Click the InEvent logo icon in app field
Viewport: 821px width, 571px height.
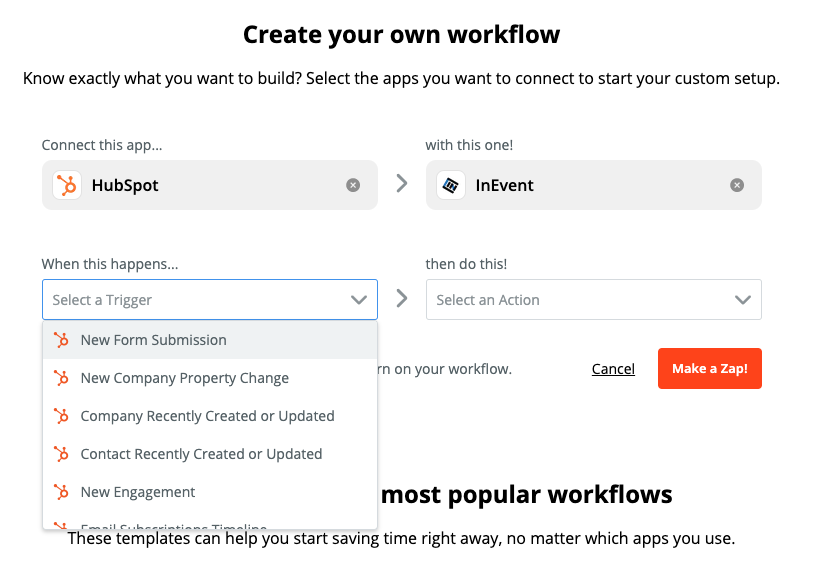pos(451,185)
